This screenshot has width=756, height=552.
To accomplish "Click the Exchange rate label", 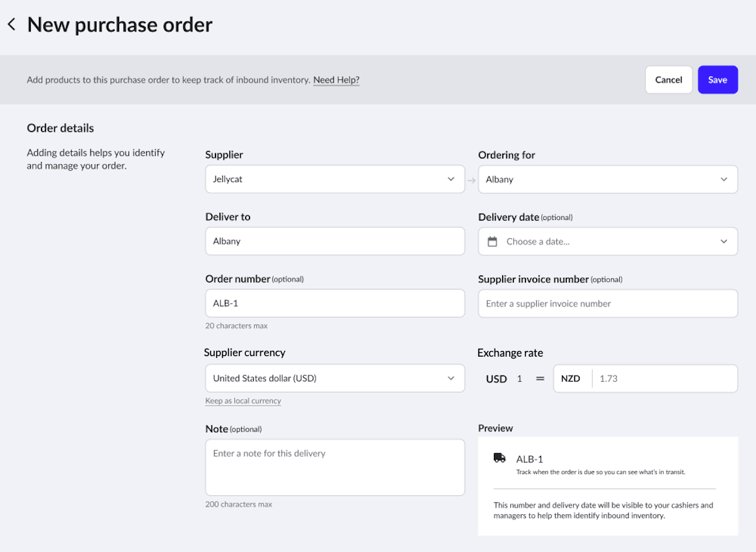I will click(510, 353).
